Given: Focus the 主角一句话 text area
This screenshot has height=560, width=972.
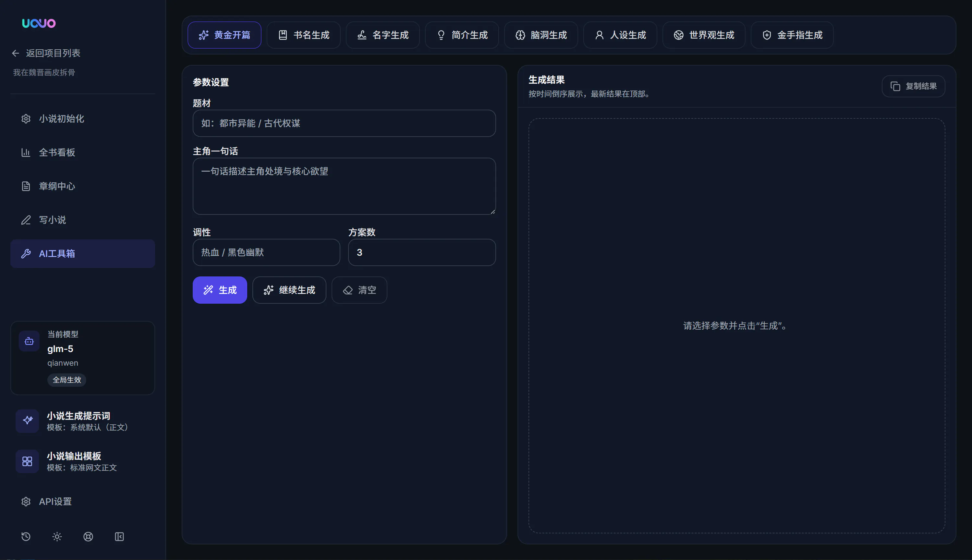Looking at the screenshot, I should [x=344, y=186].
